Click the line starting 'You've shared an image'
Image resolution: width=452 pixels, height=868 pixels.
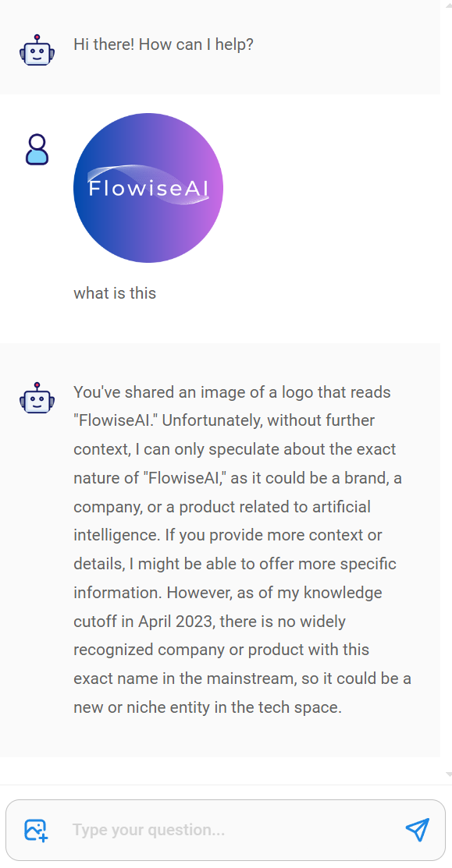pos(232,392)
